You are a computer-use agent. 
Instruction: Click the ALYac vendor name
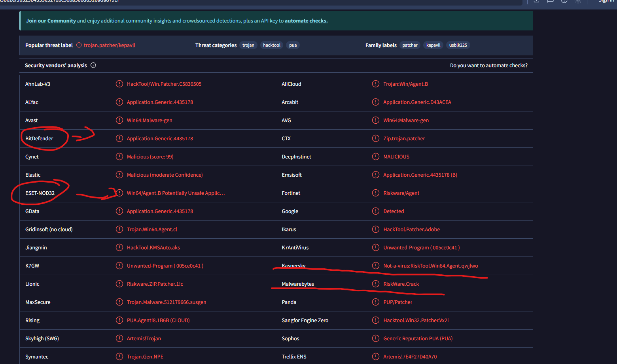(32, 102)
